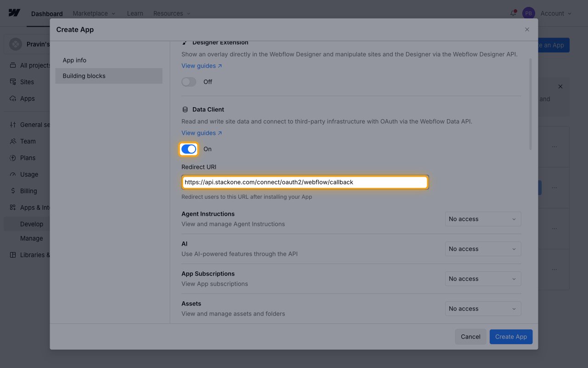Open the AI access dropdown
Screen dimensions: 588x368
click(483, 249)
